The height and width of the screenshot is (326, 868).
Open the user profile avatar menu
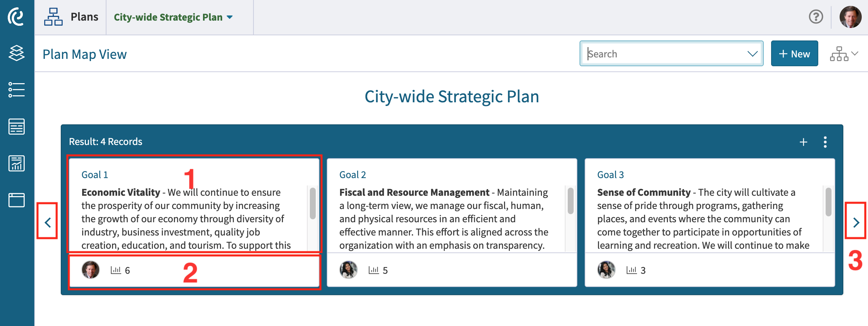coord(850,17)
